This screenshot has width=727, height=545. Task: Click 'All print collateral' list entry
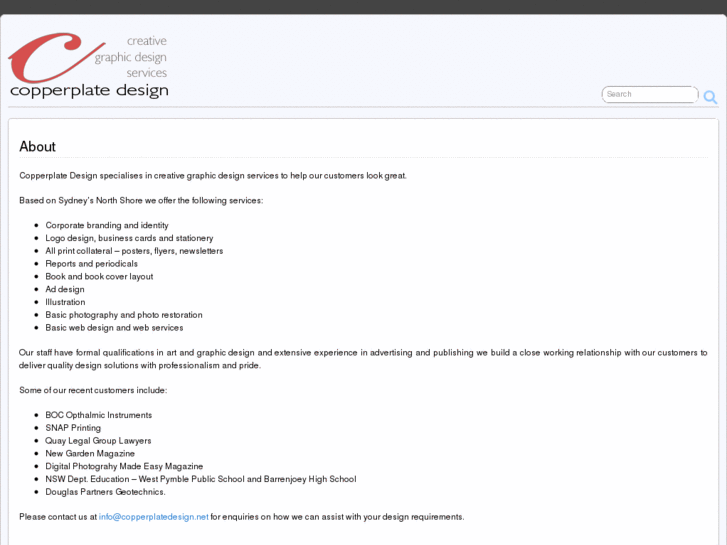(134, 251)
